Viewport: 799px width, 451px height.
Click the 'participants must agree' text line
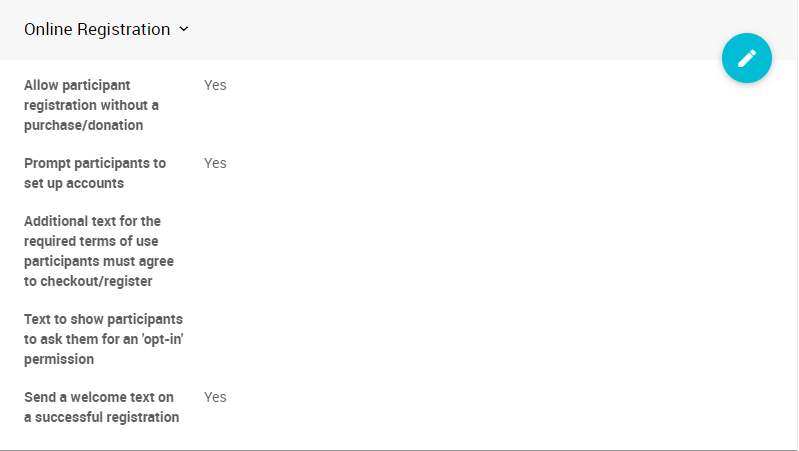pyautogui.click(x=98, y=261)
